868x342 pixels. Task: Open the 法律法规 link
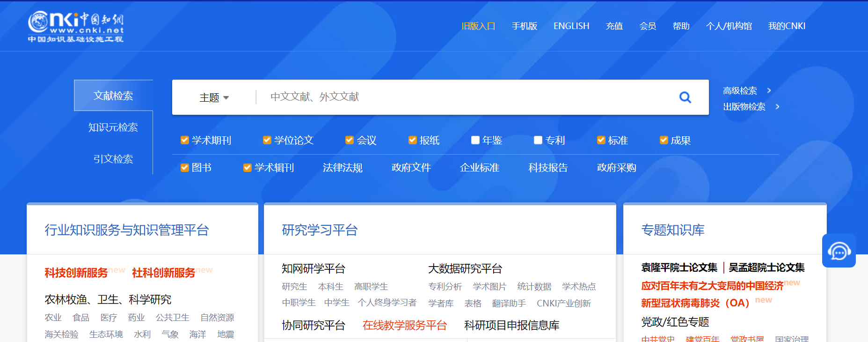pos(343,168)
